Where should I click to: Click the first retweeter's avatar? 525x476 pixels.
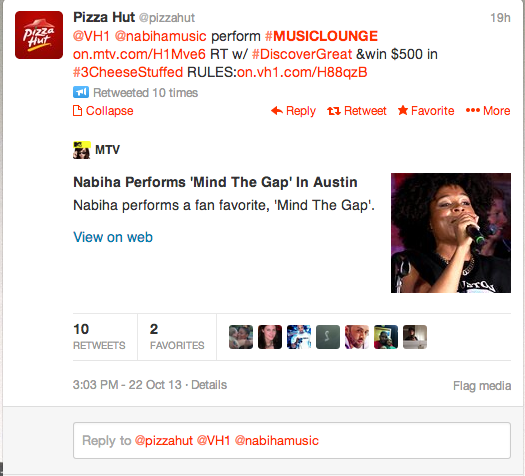point(241,337)
